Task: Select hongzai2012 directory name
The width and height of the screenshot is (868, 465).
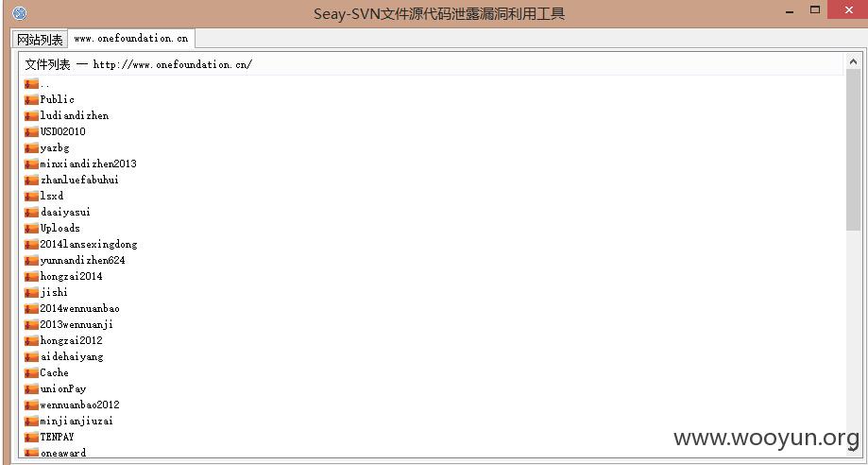Action: (x=71, y=340)
